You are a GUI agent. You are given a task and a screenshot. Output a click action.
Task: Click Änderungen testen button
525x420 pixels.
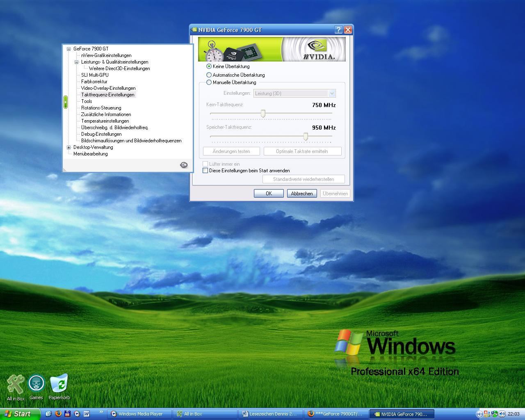(231, 151)
